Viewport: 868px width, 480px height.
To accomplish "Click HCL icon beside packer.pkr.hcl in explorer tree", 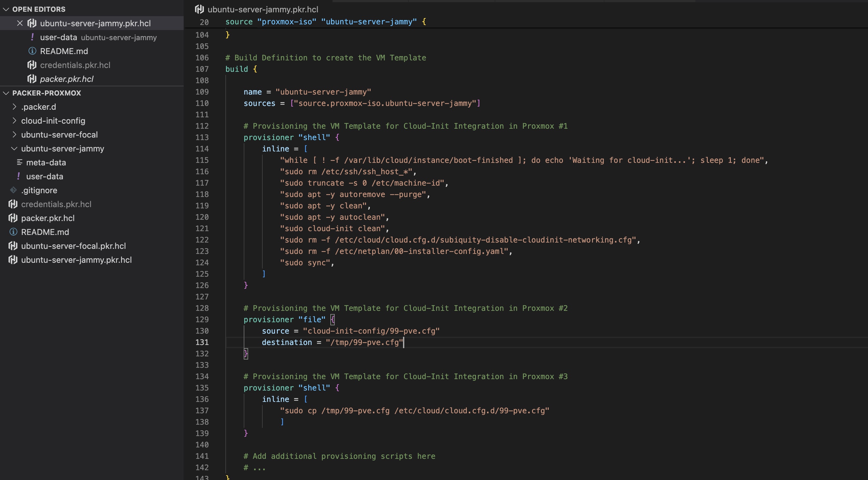I will click(x=13, y=218).
